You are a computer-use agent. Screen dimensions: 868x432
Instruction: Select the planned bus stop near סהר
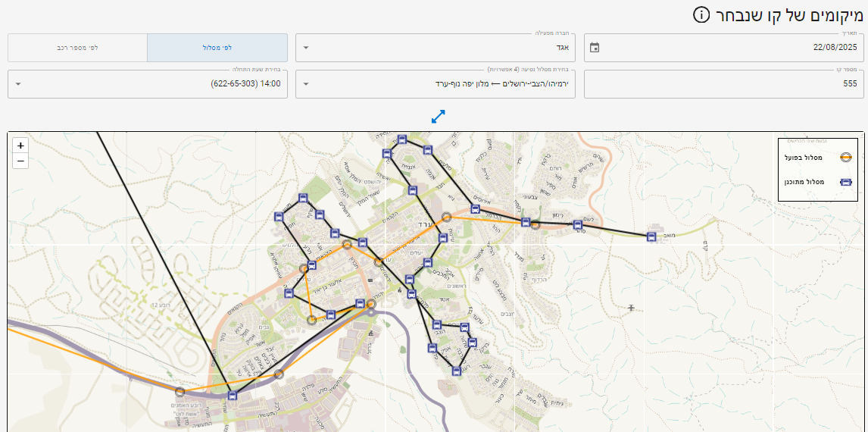tap(578, 224)
